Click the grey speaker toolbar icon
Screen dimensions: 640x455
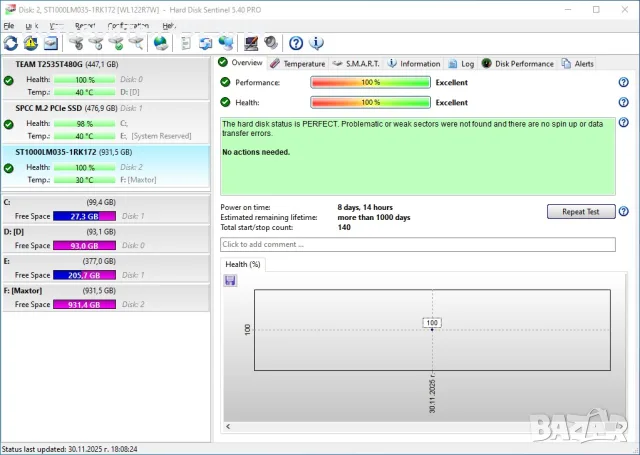pyautogui.click(x=271, y=42)
